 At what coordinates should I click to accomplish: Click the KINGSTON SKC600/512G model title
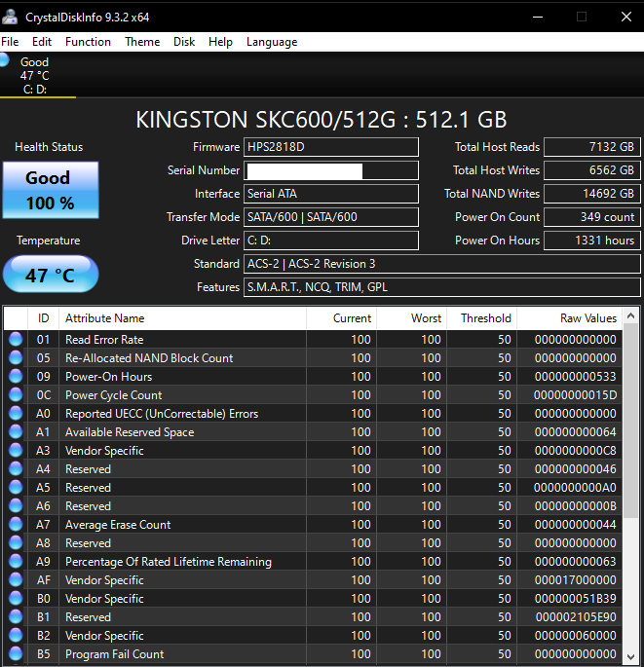pyautogui.click(x=322, y=120)
